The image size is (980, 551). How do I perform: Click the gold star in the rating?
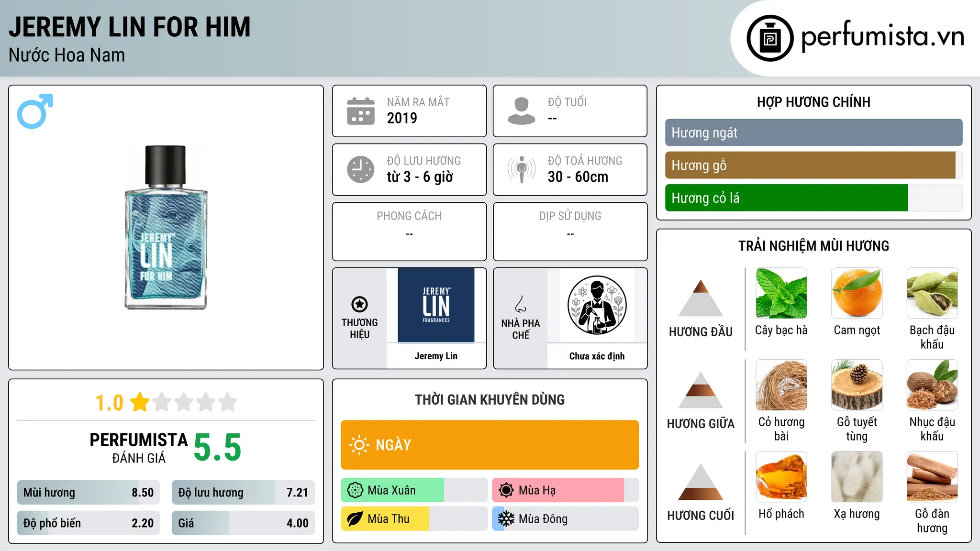click(x=140, y=402)
